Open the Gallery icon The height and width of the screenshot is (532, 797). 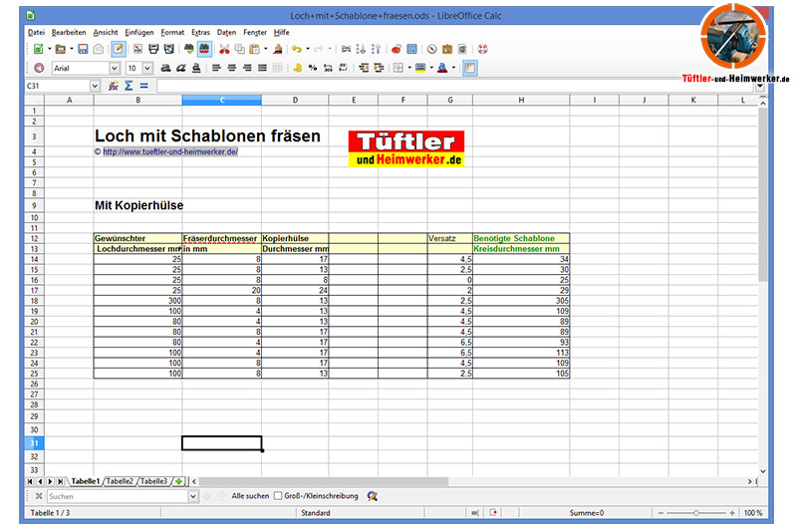click(446, 49)
